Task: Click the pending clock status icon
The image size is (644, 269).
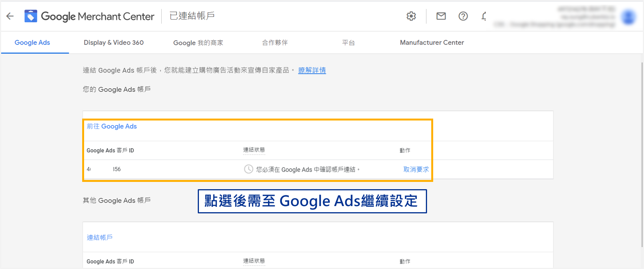Action: tap(249, 169)
